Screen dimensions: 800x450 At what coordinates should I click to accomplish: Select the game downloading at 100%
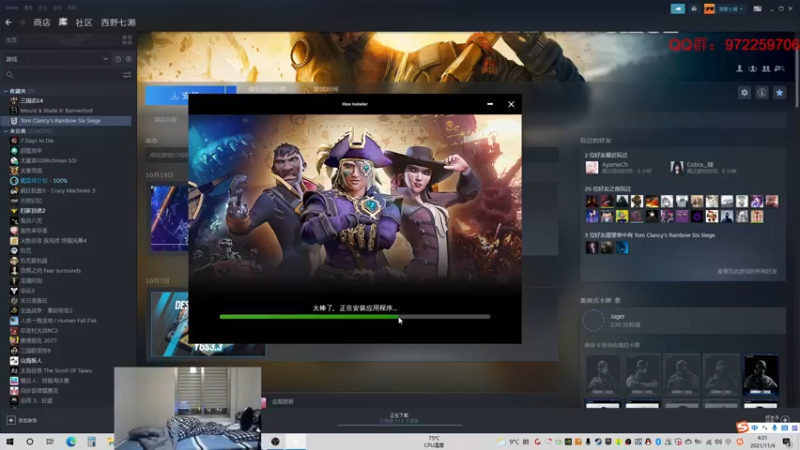click(43, 181)
